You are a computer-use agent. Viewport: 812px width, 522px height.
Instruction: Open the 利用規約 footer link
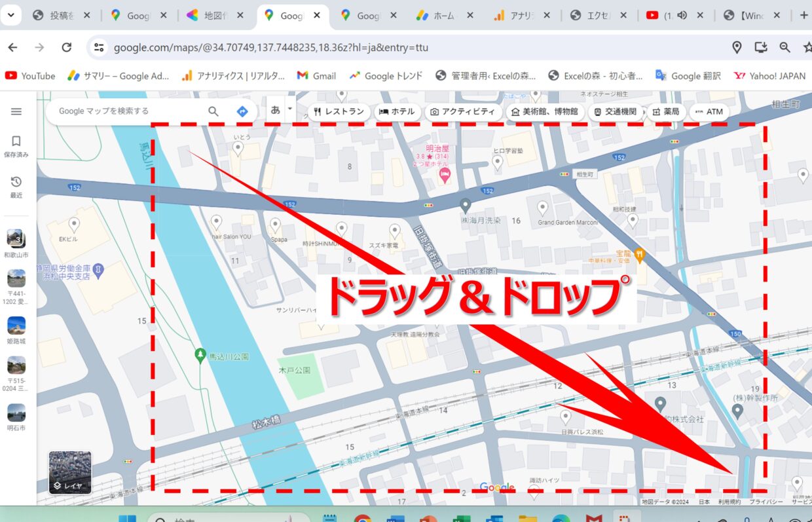[x=729, y=502]
